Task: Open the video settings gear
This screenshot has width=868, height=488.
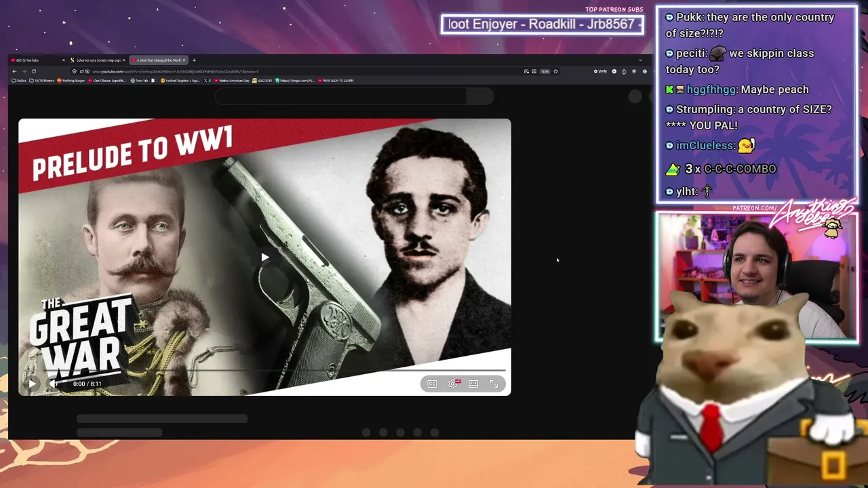Action: pyautogui.click(x=453, y=384)
